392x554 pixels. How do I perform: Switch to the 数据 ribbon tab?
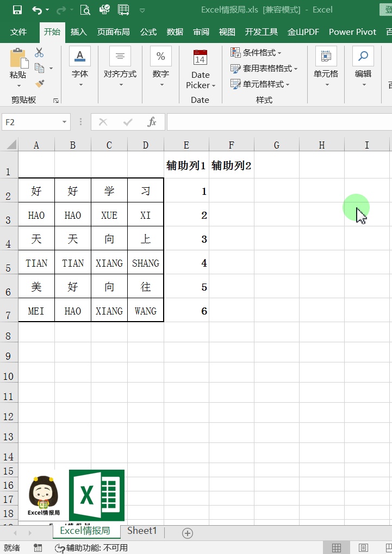point(175,32)
